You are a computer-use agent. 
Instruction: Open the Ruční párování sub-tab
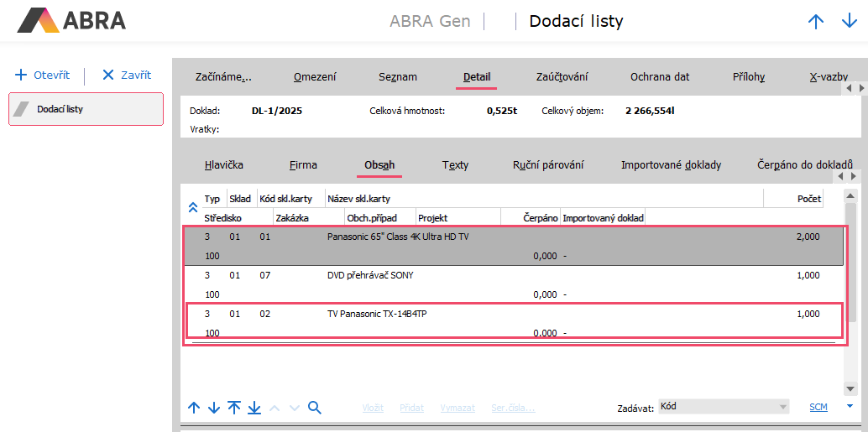[548, 165]
